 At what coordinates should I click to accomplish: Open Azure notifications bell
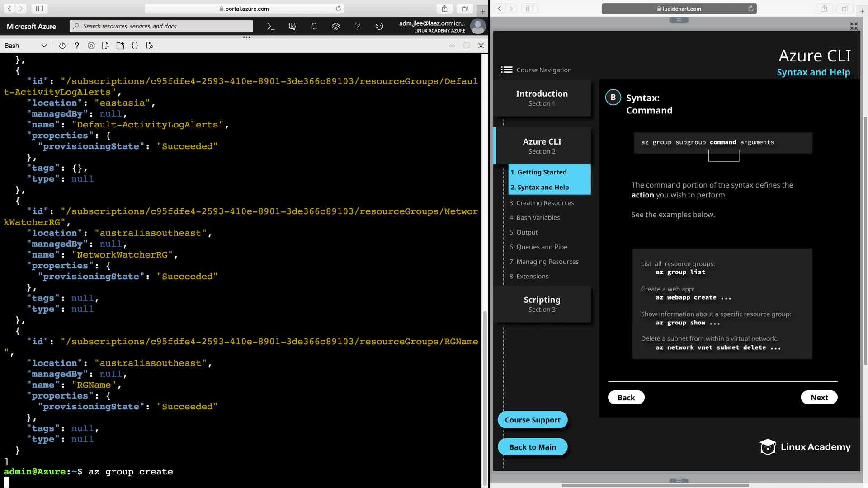click(314, 26)
